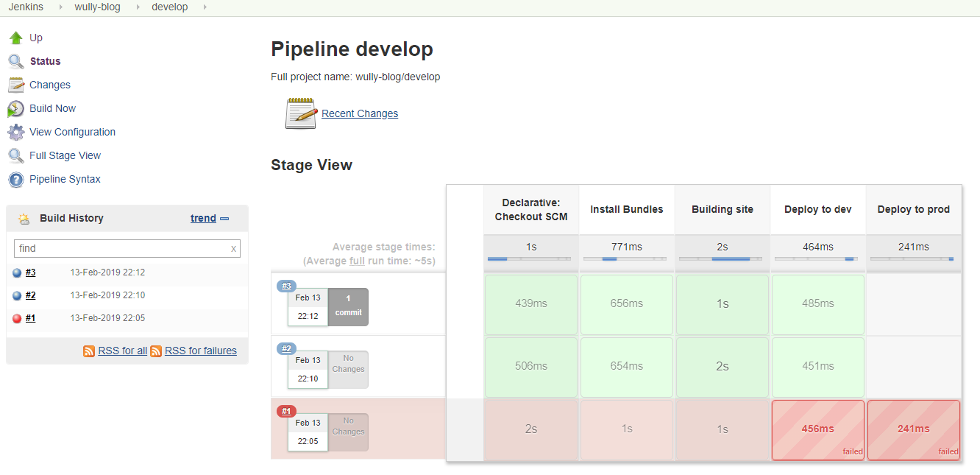Screen dimensions: 980x475
Task: Click the Build Now clock icon
Action: tap(15, 109)
